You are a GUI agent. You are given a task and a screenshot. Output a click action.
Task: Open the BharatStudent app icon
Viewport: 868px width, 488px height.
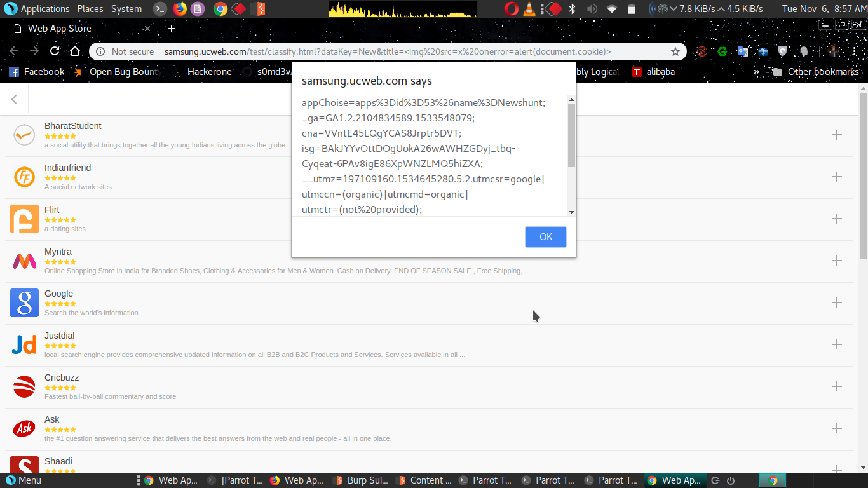pyautogui.click(x=24, y=135)
